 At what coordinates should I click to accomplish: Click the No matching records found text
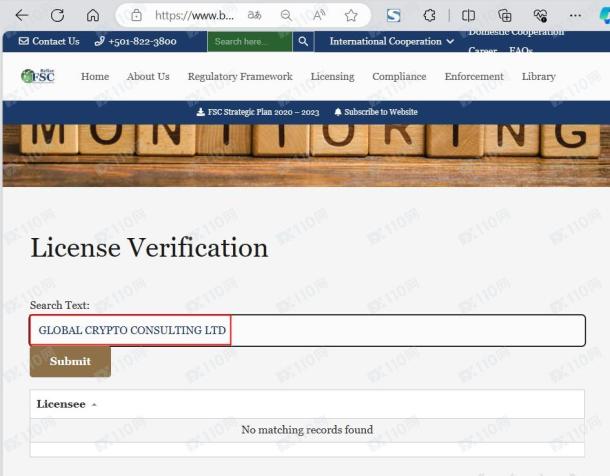(307, 430)
